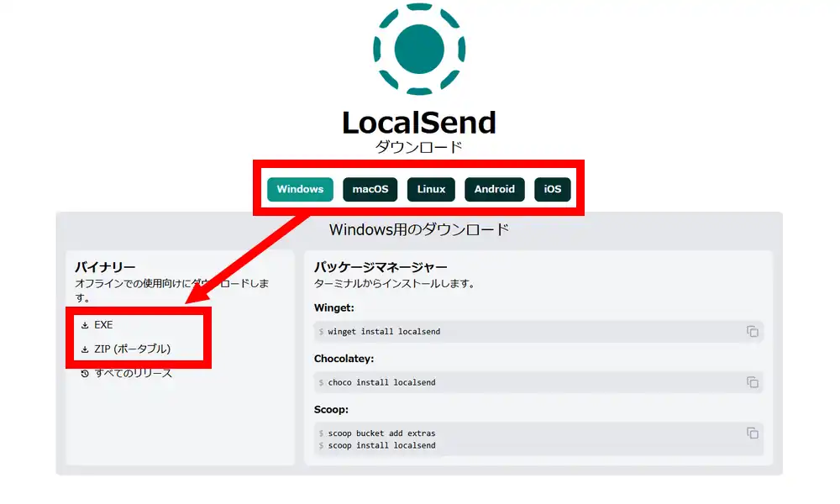Viewport: 840px width, 504px height.
Task: Click the LocalSend circular logo
Action: [x=418, y=48]
